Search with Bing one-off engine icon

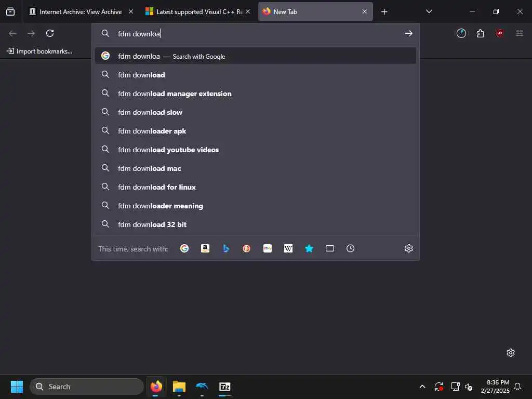[x=226, y=248]
